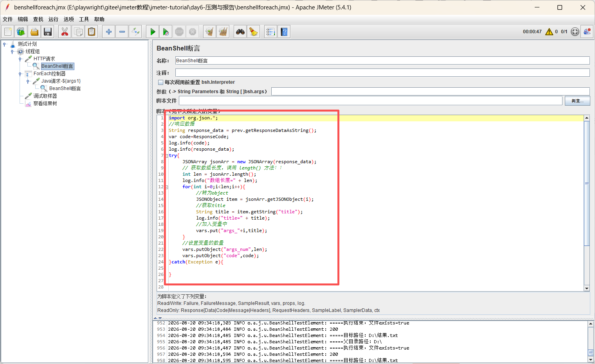Click the yellow warning triangle log toggle
Viewport: 595px width, 364px height.
[x=549, y=32]
